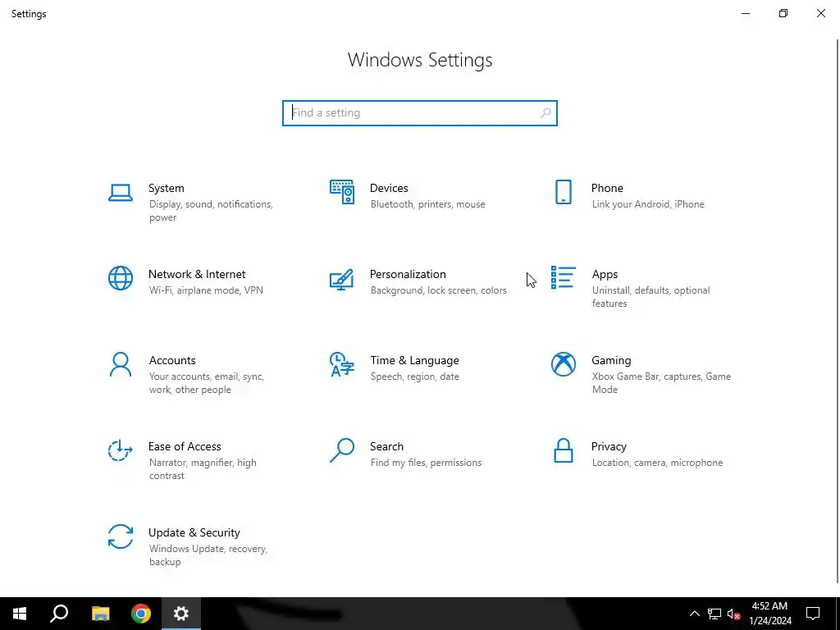Click "Link your Android, iPhone" description

[x=648, y=204]
